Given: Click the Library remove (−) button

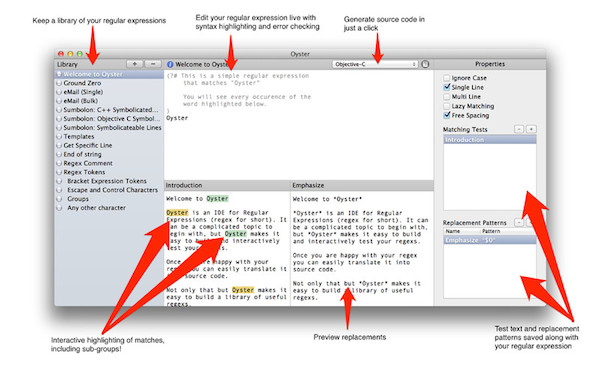Looking at the screenshot, I should (x=153, y=64).
